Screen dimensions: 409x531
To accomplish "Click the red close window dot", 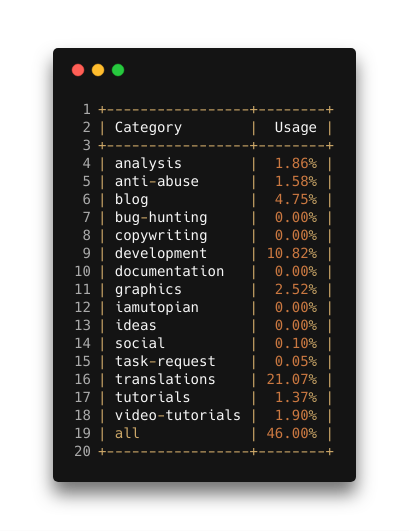I will click(x=78, y=70).
